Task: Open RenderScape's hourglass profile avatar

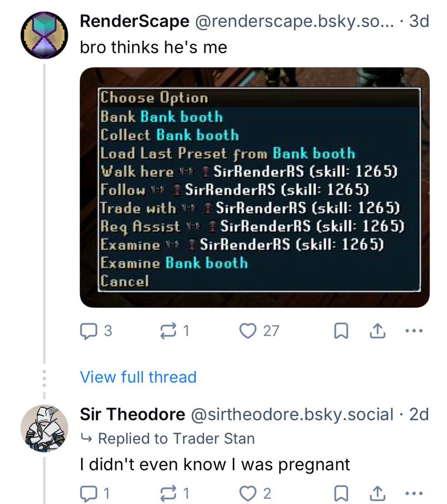Action: (44, 35)
